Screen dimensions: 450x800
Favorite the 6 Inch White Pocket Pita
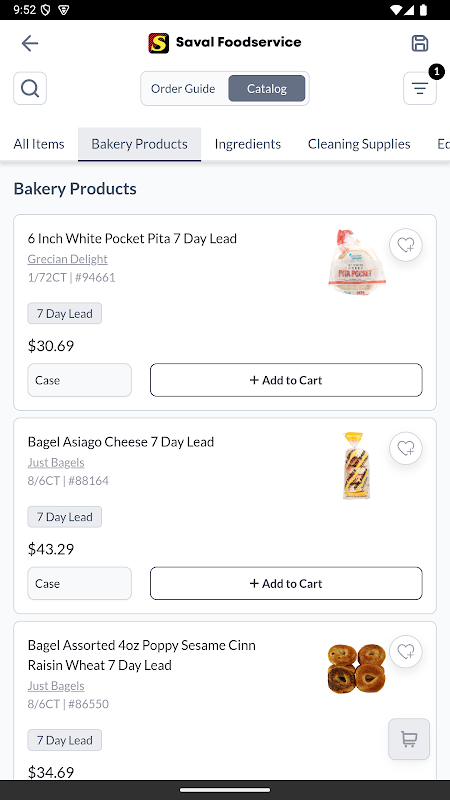(406, 245)
